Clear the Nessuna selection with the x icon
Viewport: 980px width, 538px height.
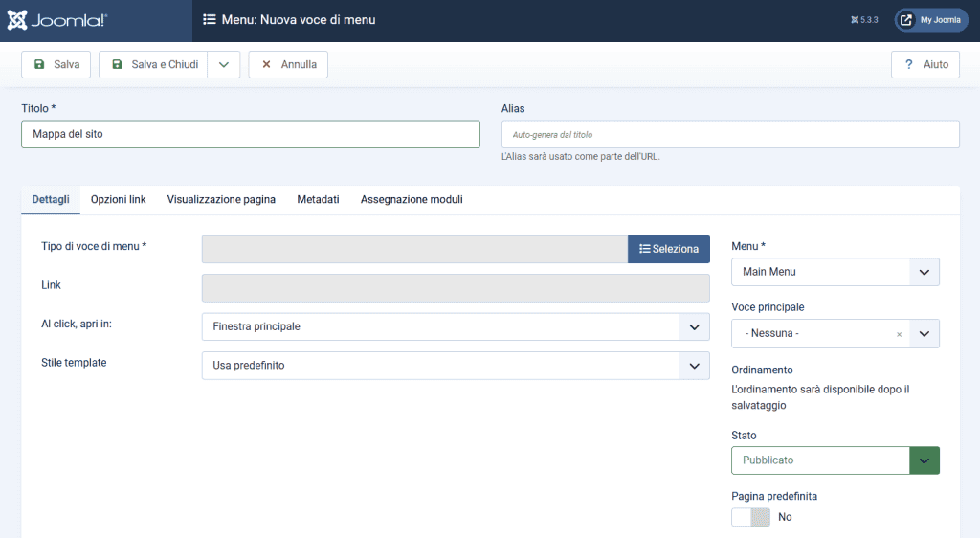coord(900,334)
